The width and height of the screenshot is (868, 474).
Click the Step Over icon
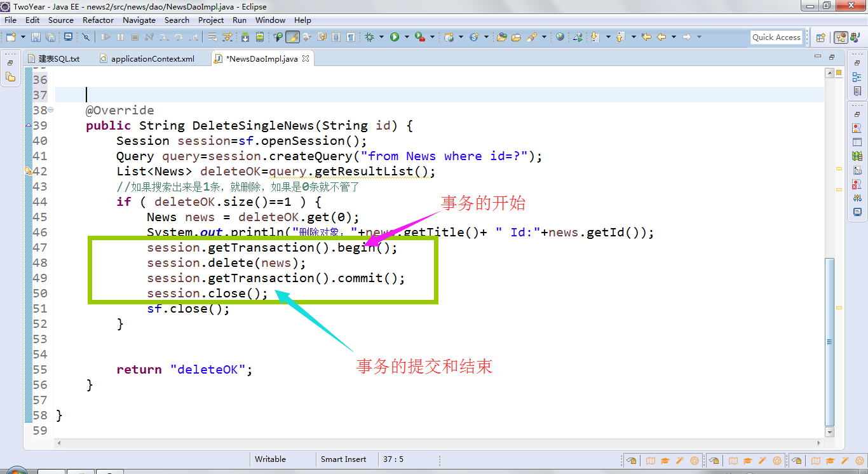point(179,37)
